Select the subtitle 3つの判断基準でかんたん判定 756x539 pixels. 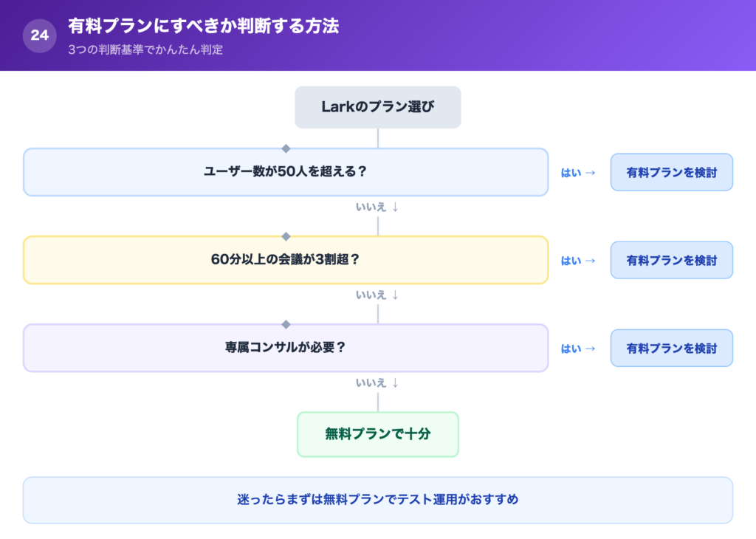pos(145,50)
